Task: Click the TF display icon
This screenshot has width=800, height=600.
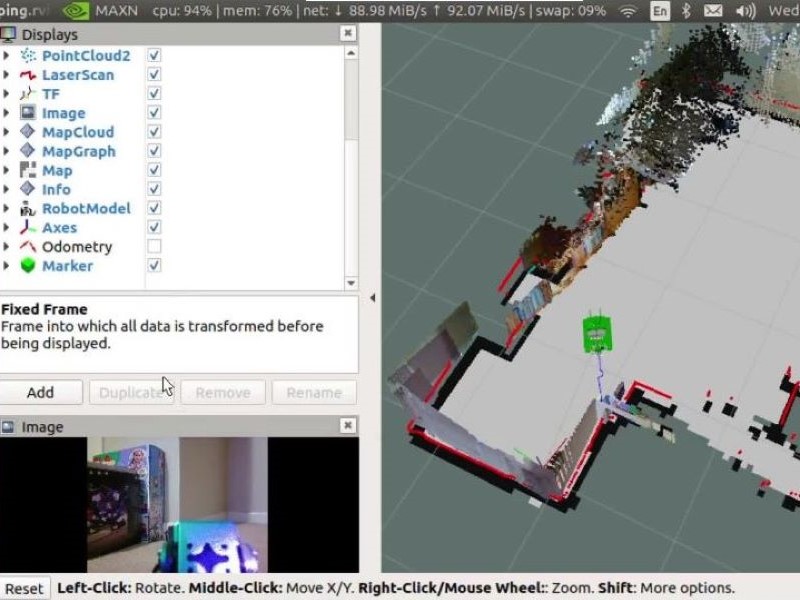Action: pyautogui.click(x=28, y=94)
